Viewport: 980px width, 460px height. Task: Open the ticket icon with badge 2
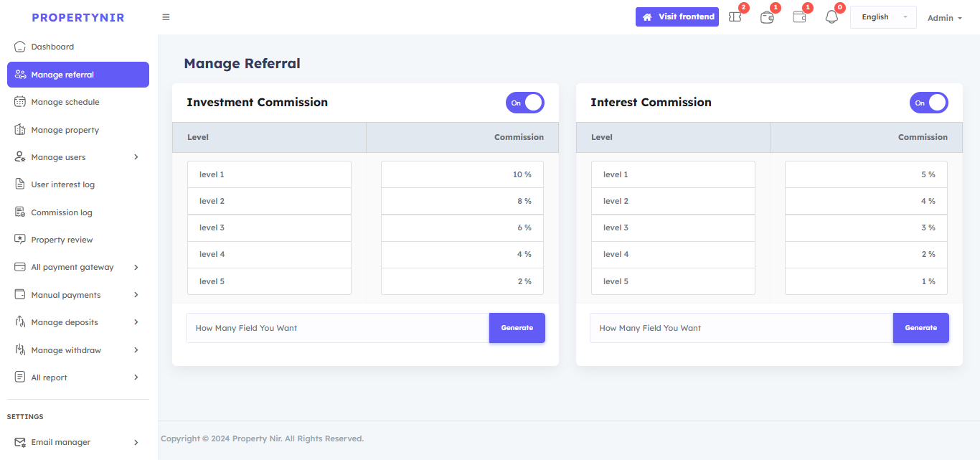click(x=735, y=17)
